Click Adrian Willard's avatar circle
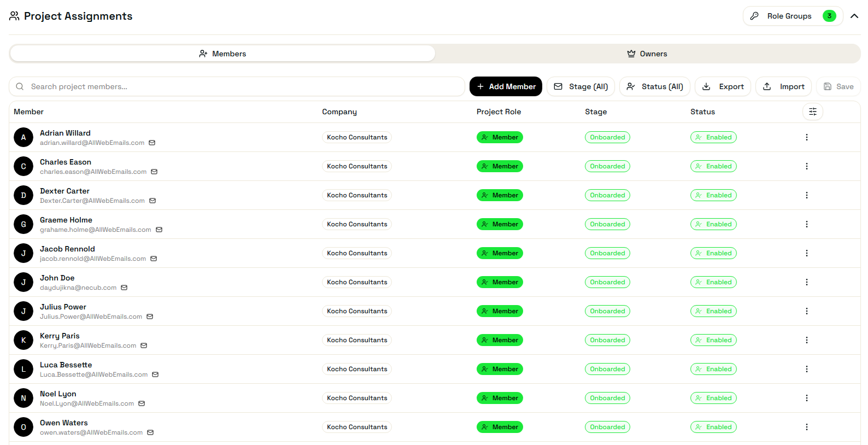The image size is (868, 445). click(x=24, y=137)
